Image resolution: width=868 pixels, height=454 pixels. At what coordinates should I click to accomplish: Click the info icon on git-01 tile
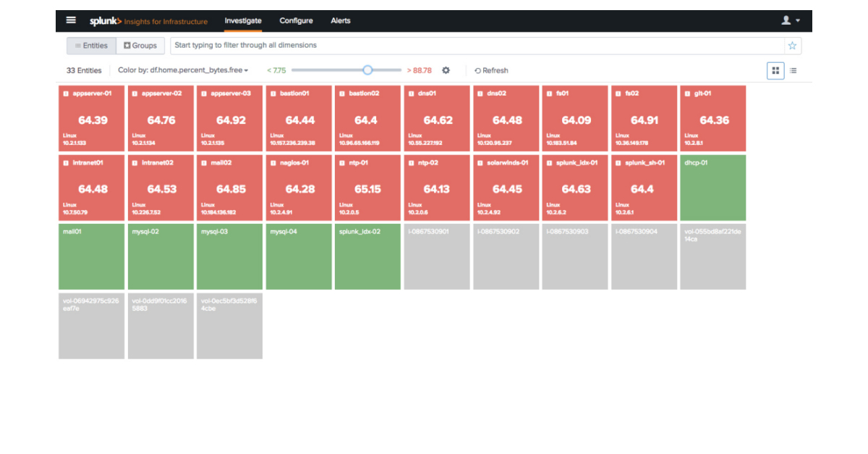(x=687, y=93)
